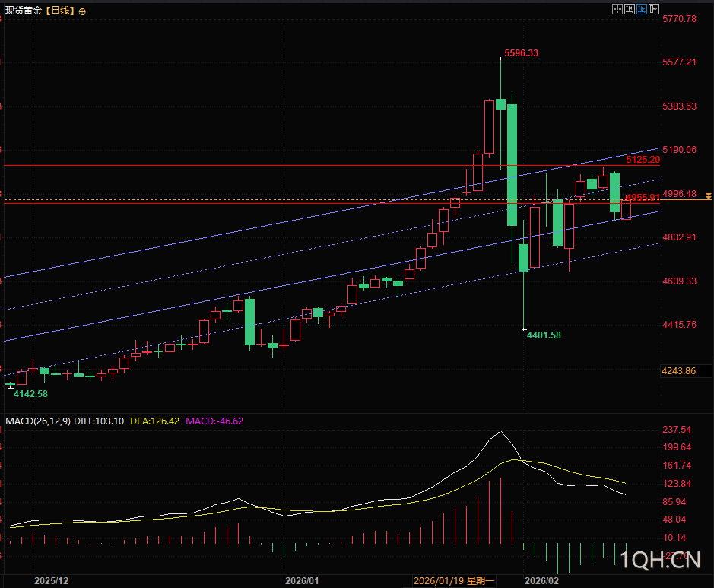Click the 现货黄金 chart title

pos(24,11)
